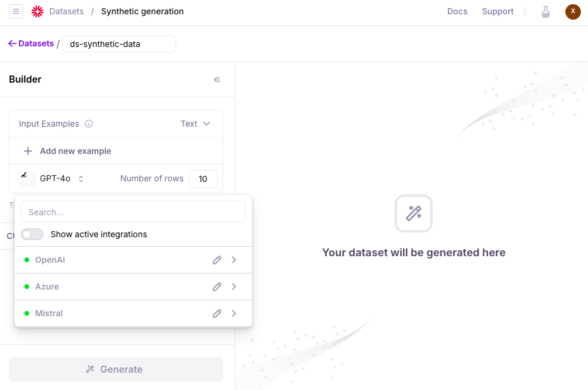The image size is (588, 390).
Task: Expand the OpenAI models chevron
Action: (x=234, y=260)
